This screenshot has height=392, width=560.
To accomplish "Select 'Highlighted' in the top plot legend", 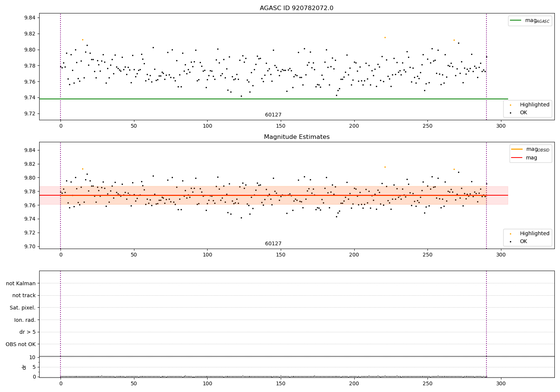I will pyautogui.click(x=530, y=105).
